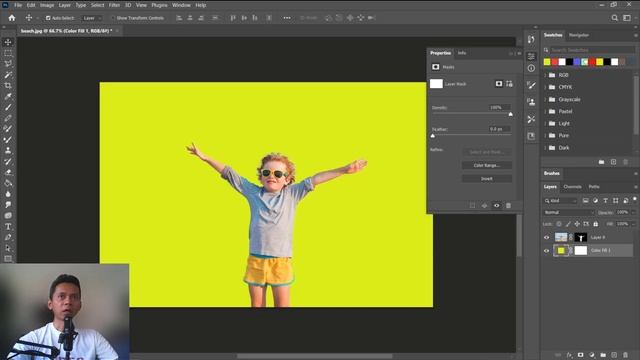
Task: Toggle lock all padlock in Layers
Action: pos(596,224)
